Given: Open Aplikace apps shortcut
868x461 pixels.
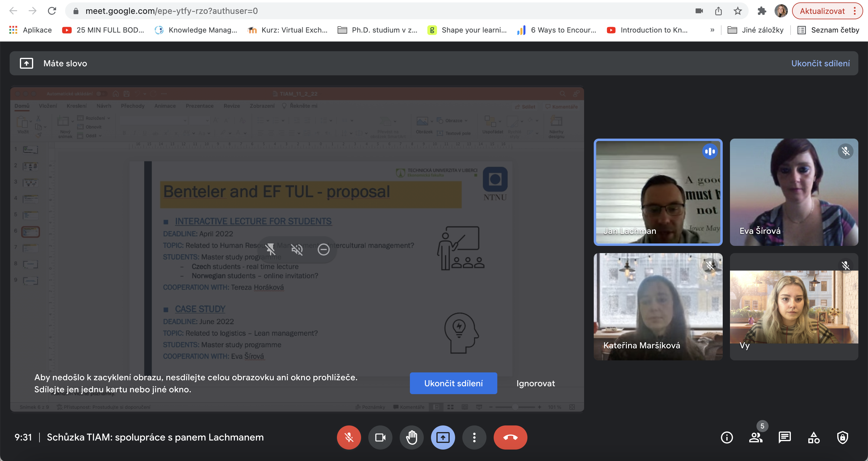Looking at the screenshot, I should pos(30,30).
